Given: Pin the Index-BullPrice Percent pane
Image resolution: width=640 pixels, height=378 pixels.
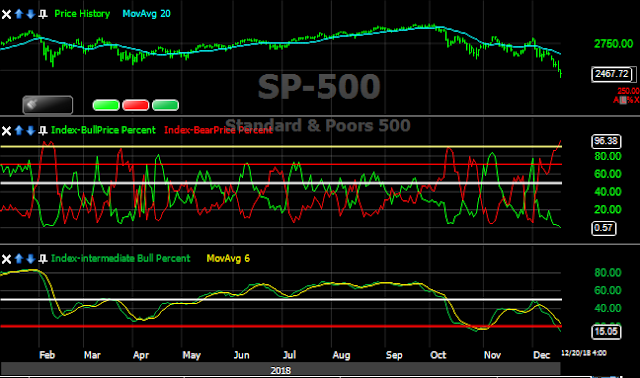Looking at the screenshot, I should [42, 131].
